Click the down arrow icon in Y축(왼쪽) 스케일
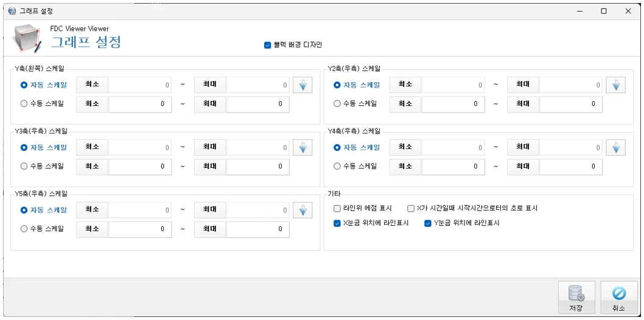644x320 pixels. click(x=303, y=85)
